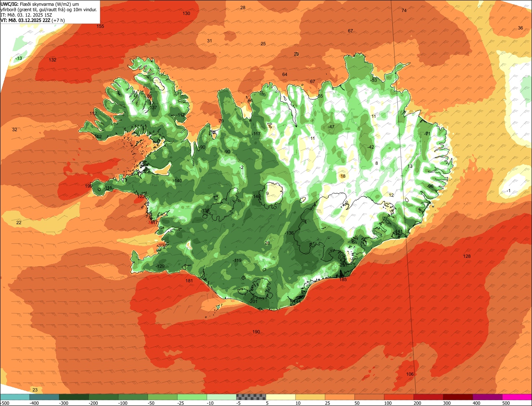This screenshot has width=532, height=406.
Task: Click the flux value 130 on the map
Action: click(186, 13)
